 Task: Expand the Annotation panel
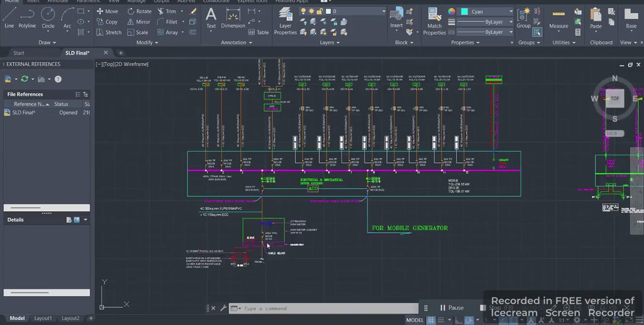pos(236,42)
